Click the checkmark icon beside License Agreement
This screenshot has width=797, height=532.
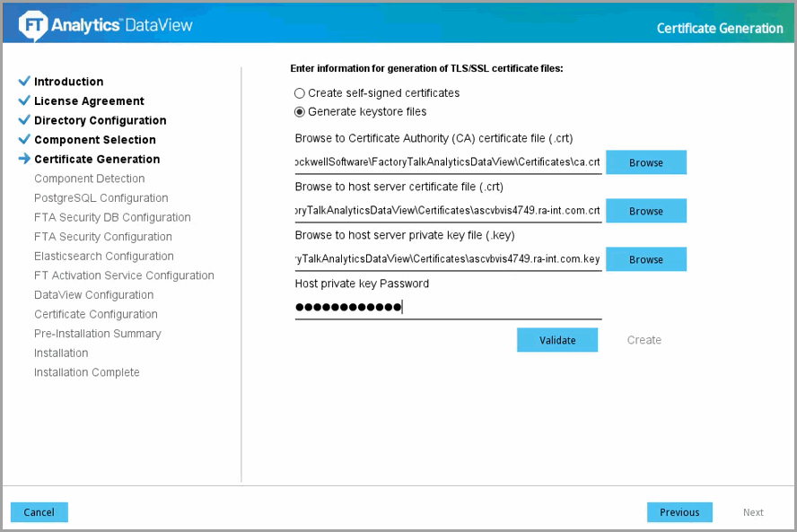[x=24, y=101]
